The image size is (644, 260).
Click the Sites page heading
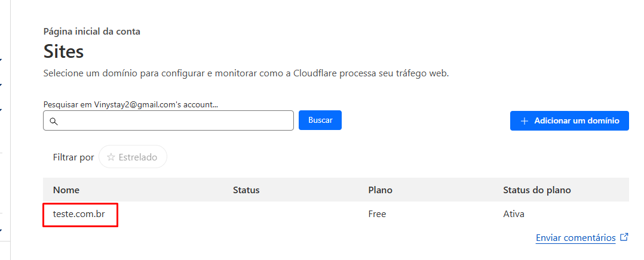coord(63,52)
